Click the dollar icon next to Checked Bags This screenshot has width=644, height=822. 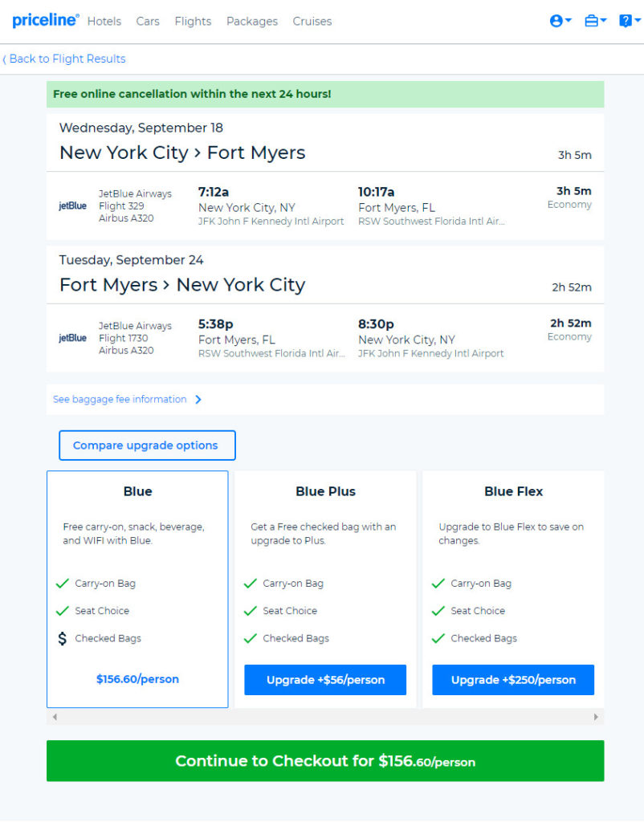pos(63,638)
